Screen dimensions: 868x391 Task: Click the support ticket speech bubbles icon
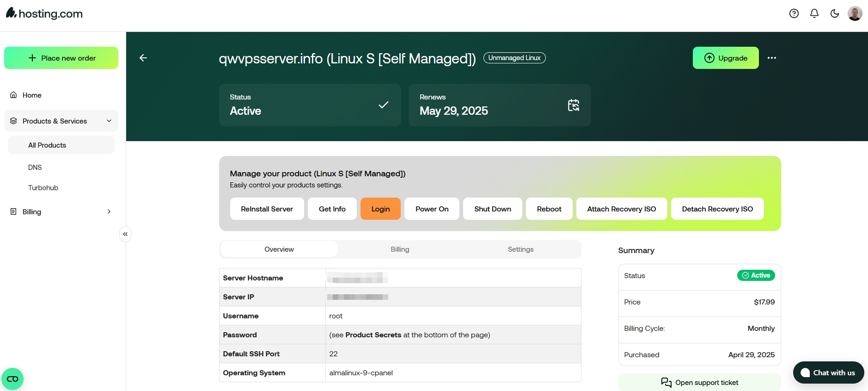click(666, 382)
